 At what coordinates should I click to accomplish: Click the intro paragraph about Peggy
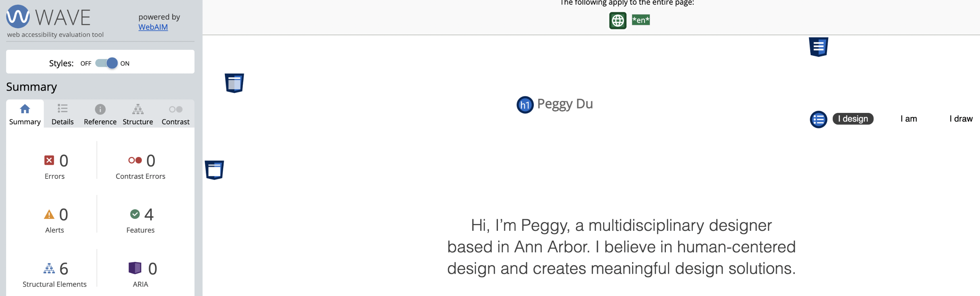coord(621,247)
